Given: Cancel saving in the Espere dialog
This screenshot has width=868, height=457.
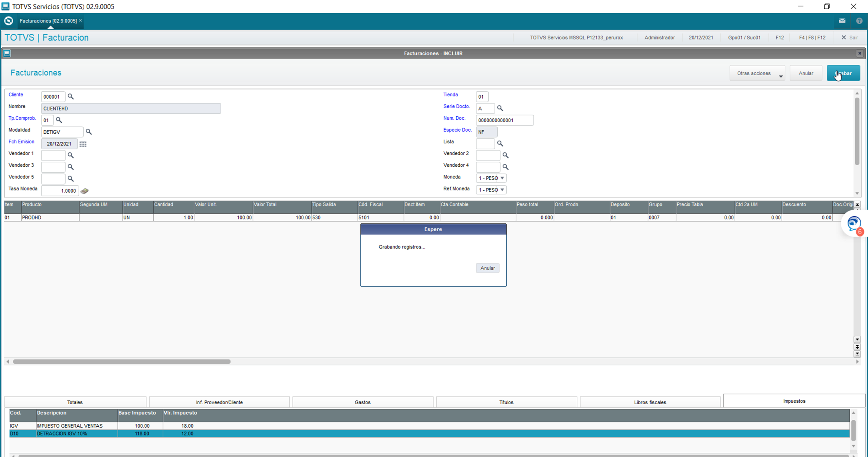Looking at the screenshot, I should click(x=488, y=268).
